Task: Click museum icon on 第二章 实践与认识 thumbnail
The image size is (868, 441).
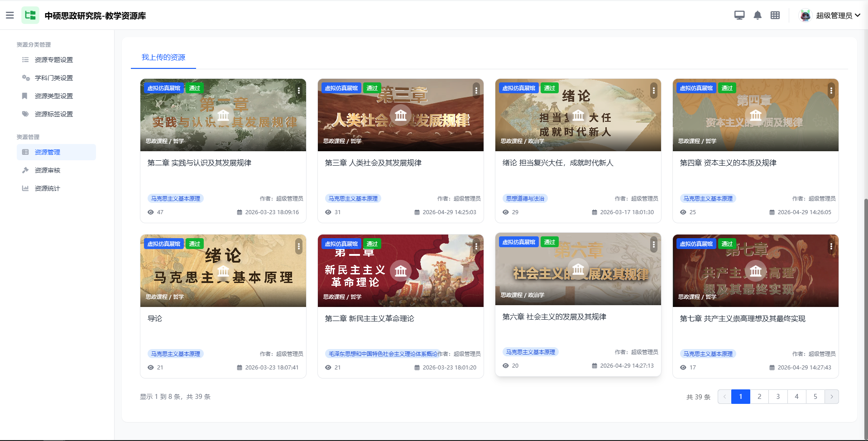Action: click(223, 115)
